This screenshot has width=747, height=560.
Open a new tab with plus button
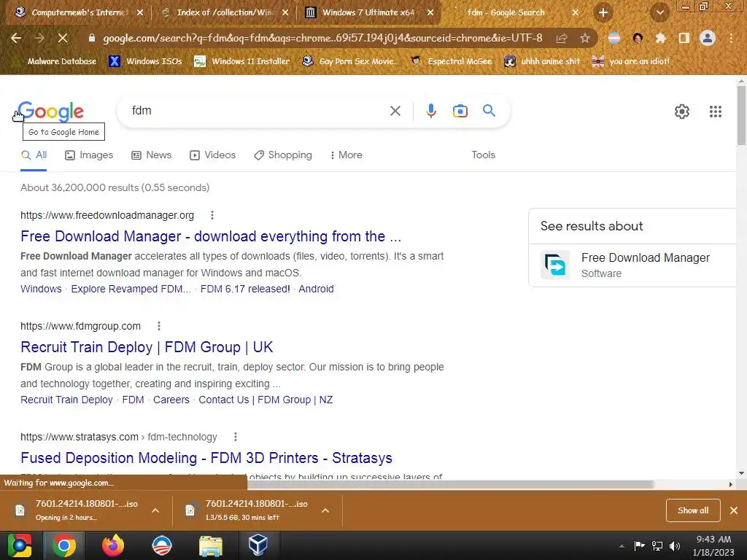coord(603,12)
